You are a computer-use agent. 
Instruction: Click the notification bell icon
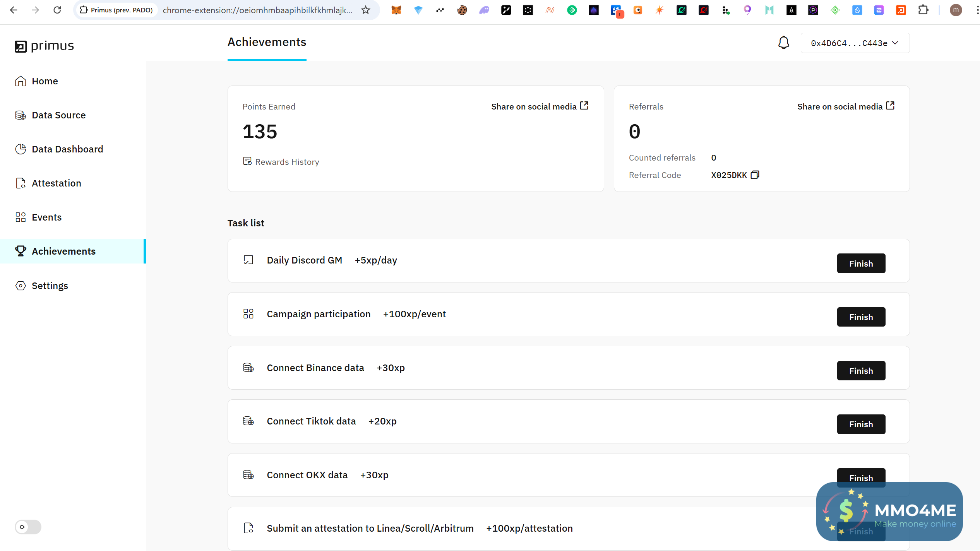click(x=783, y=43)
